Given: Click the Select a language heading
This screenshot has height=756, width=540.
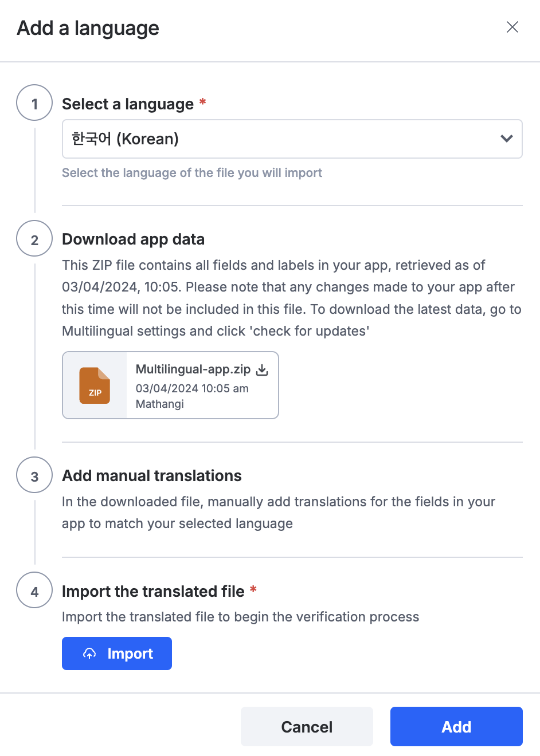Looking at the screenshot, I should (128, 104).
